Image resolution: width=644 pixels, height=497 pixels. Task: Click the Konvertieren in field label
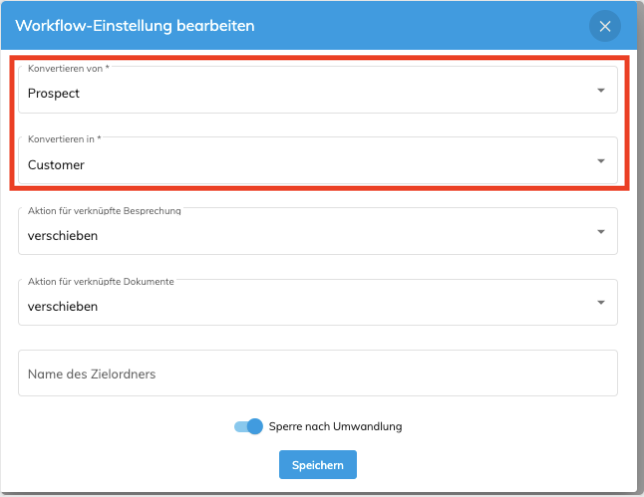(x=64, y=139)
